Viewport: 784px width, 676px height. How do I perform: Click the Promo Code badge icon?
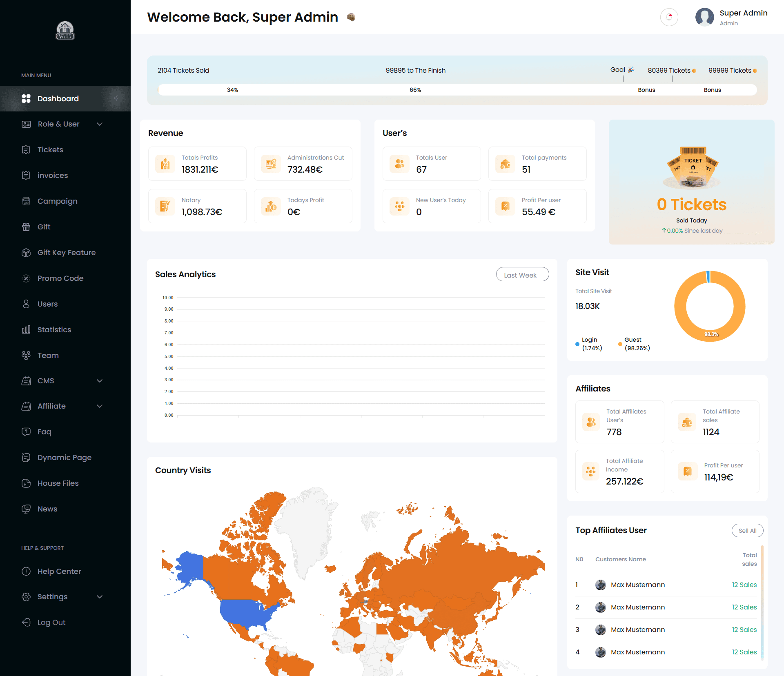pyautogui.click(x=26, y=278)
